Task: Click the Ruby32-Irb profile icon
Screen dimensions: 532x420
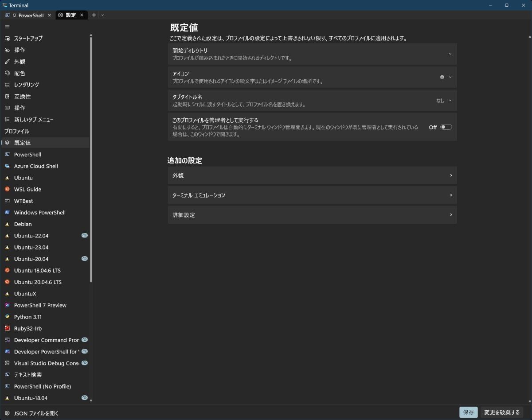Action: 7,328
